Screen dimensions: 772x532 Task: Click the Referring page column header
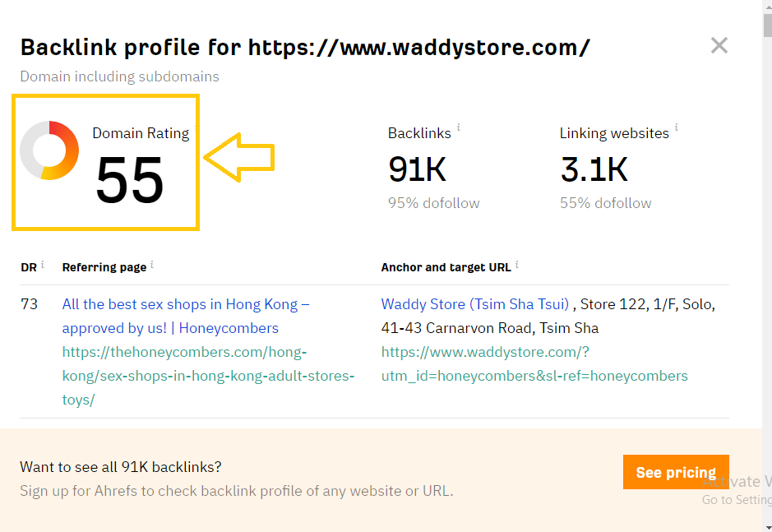[104, 267]
